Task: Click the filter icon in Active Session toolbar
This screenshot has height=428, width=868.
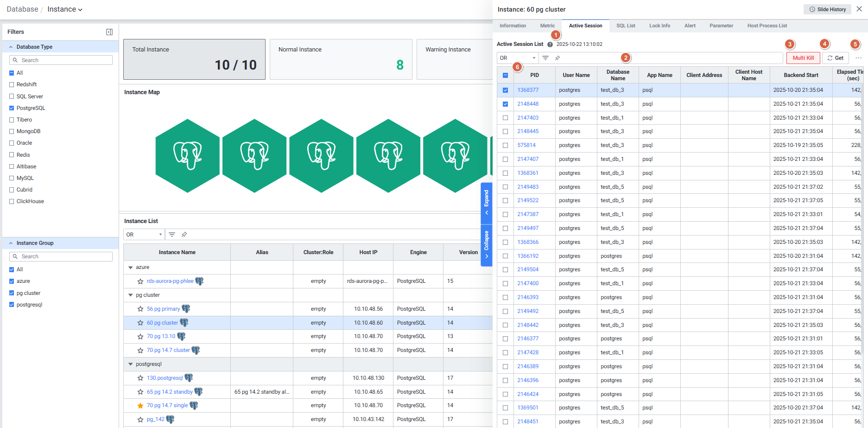Action: point(545,58)
